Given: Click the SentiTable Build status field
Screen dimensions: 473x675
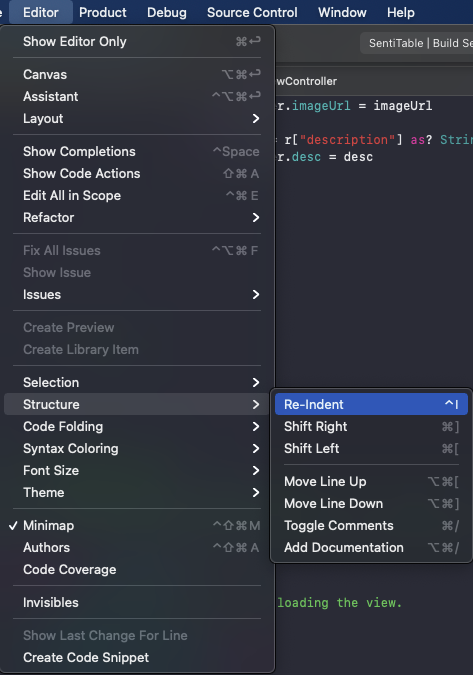Looking at the screenshot, I should 417,43.
